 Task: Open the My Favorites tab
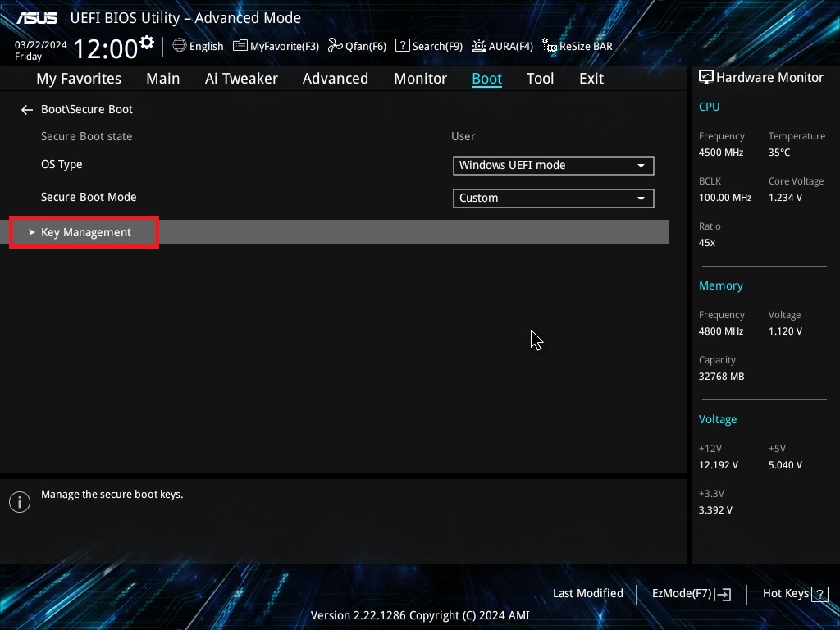click(79, 79)
